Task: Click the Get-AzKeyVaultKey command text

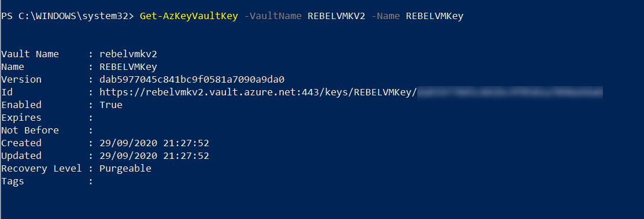Action: [x=189, y=16]
